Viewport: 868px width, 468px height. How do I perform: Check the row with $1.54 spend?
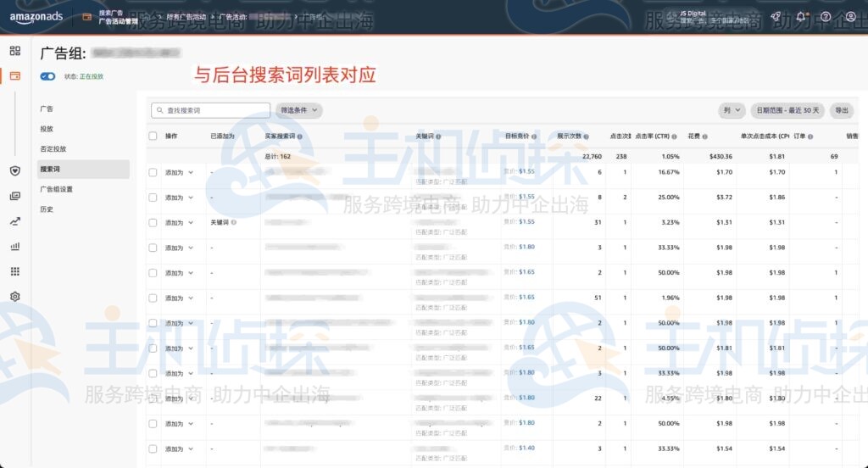(153, 449)
